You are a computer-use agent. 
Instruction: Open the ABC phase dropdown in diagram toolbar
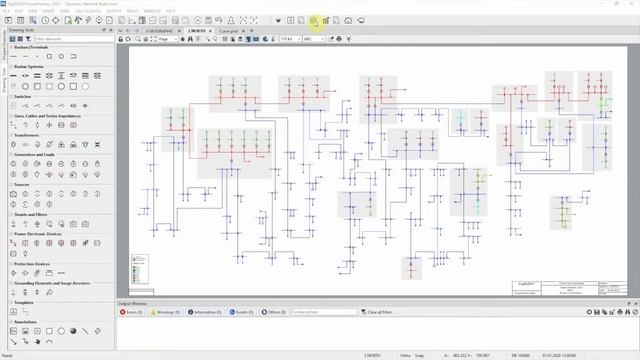click(x=314, y=39)
